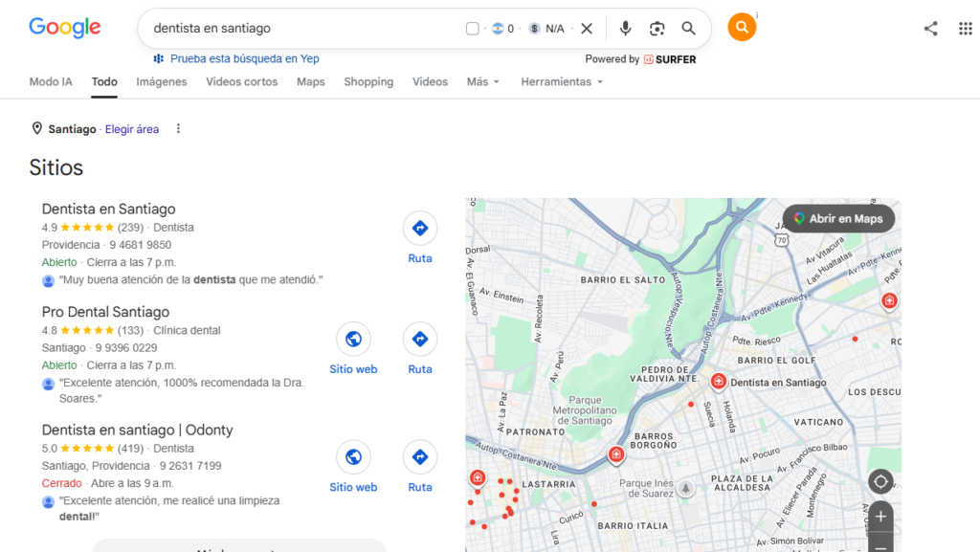Image resolution: width=980 pixels, height=552 pixels.
Task: Click '9 9396 0229' phone number
Action: (x=126, y=348)
